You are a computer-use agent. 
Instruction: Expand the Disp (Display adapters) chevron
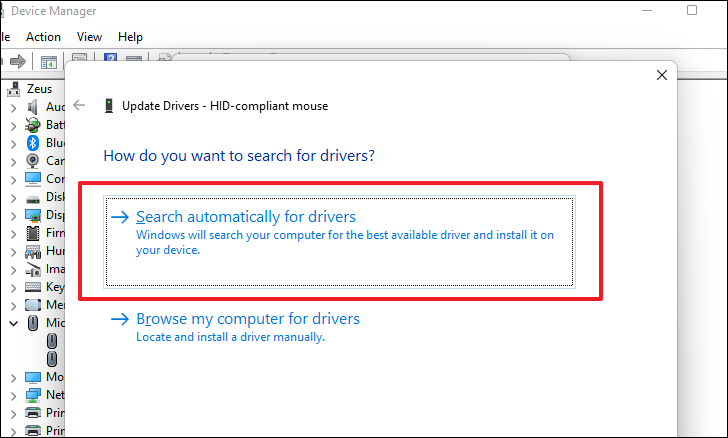(13, 216)
